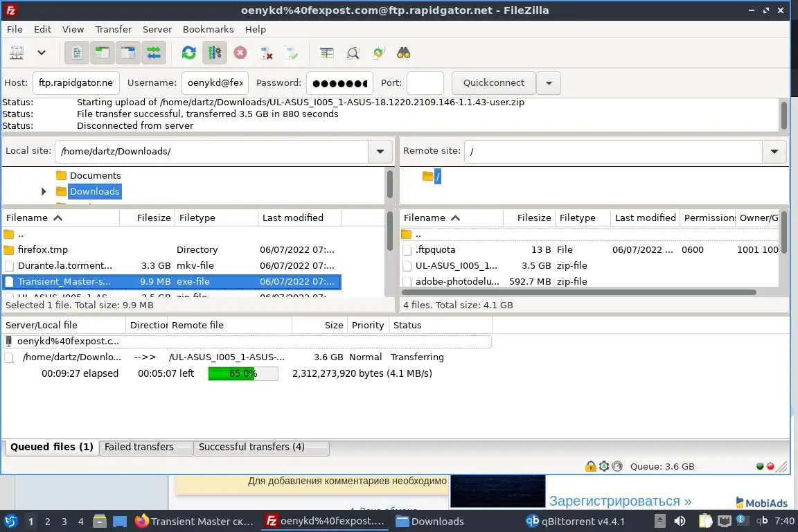798x532 pixels.
Task: Open Site Manager dropdown arrow
Action: (42, 53)
